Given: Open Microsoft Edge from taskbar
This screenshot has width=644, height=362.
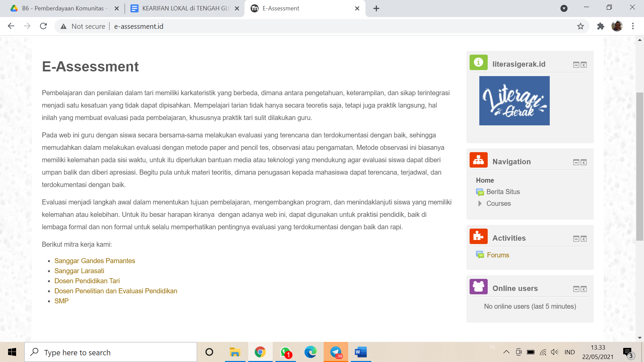Looking at the screenshot, I should click(310, 352).
